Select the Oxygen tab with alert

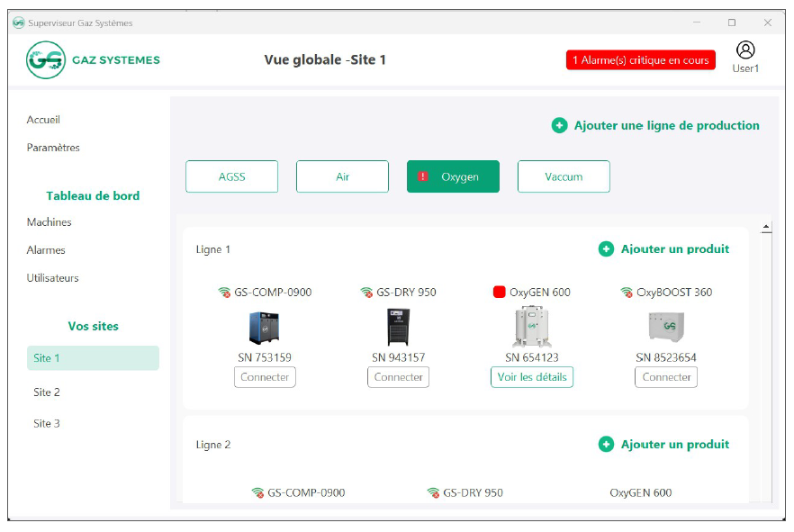click(x=453, y=176)
